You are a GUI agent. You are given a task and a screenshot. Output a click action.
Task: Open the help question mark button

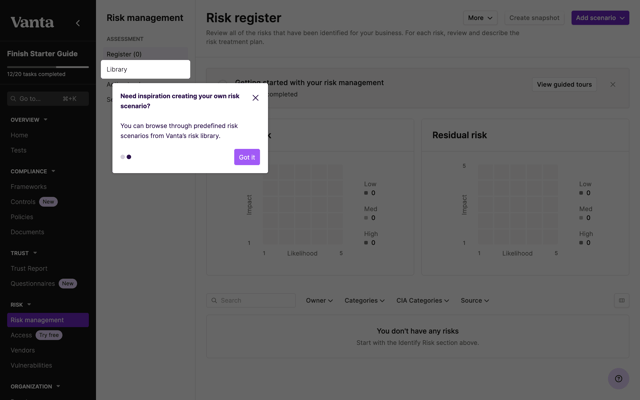[618, 378]
